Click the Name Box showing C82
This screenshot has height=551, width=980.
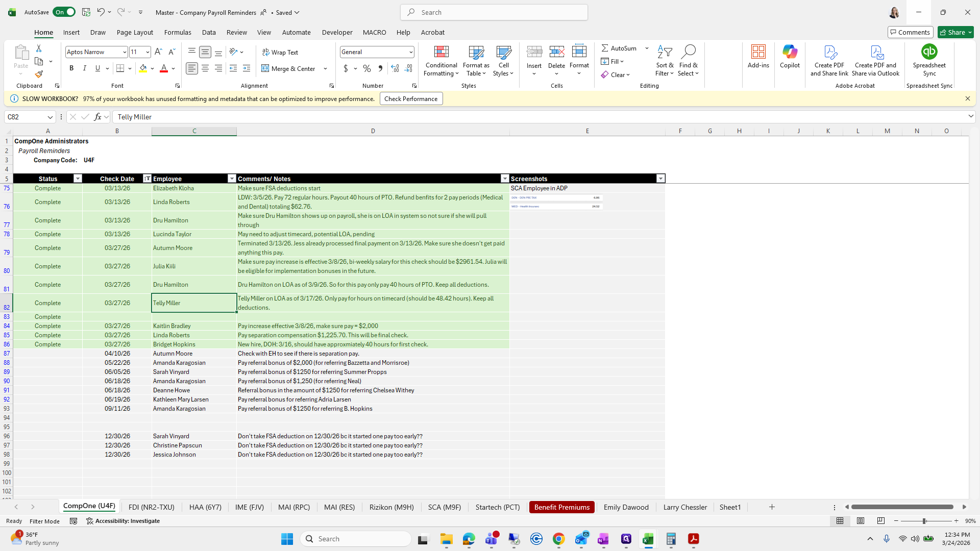pos(26,117)
